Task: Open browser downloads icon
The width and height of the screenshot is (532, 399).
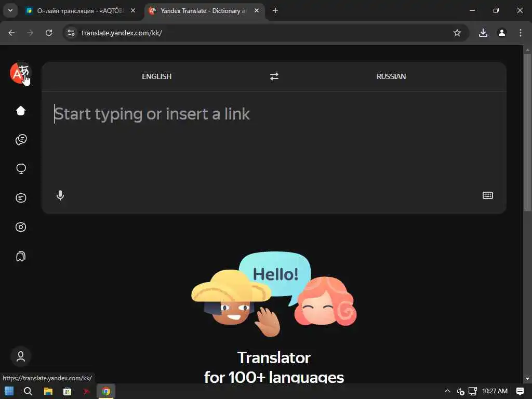Action: click(483, 33)
